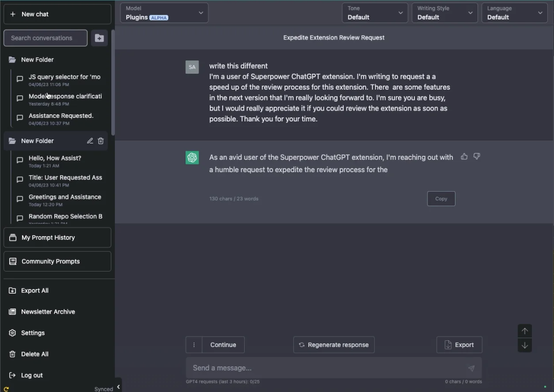Give the response a thumbs up
Image resolution: width=554 pixels, height=392 pixels.
point(464,156)
